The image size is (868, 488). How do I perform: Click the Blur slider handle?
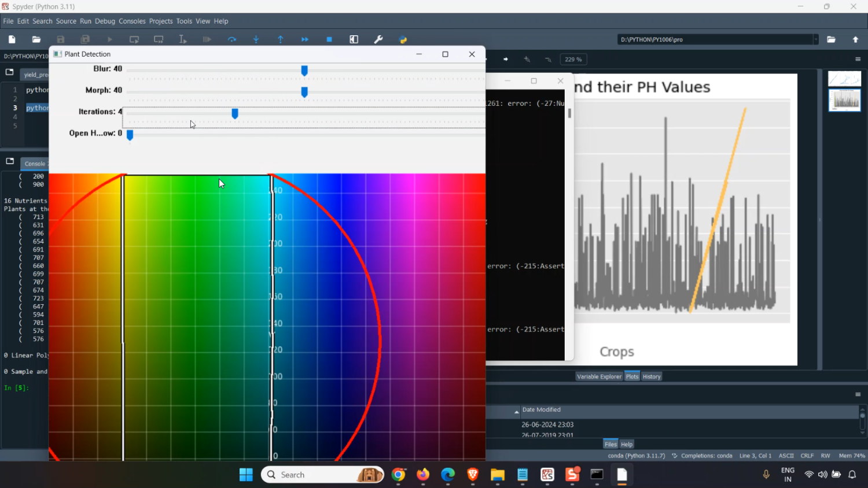pyautogui.click(x=304, y=71)
